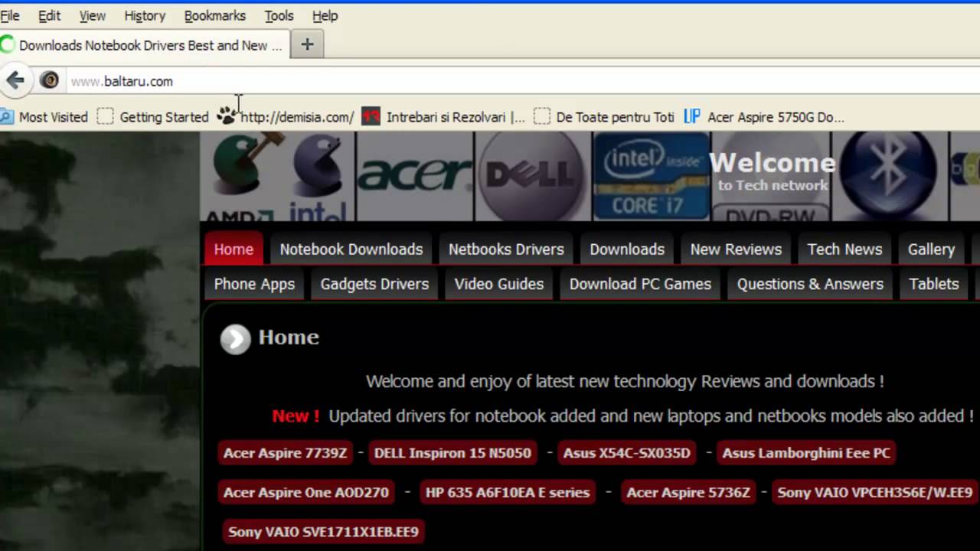
Task: Click the red New ! label text
Action: (296, 416)
